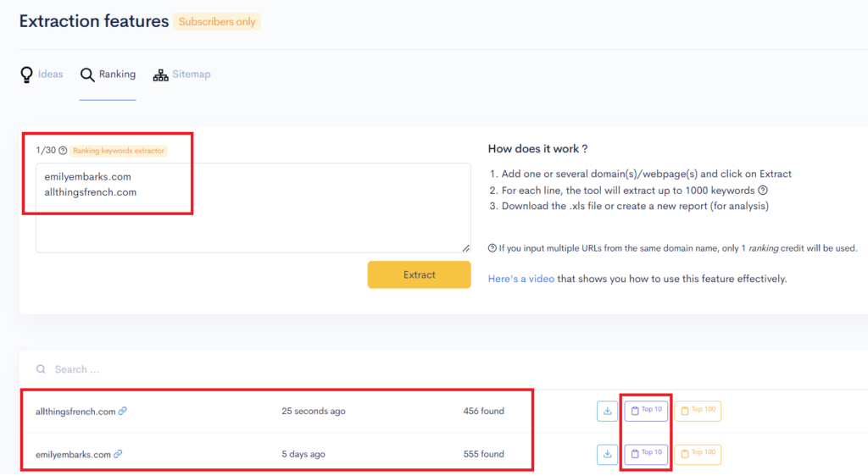
Task: Open the 'Here's a video' link
Action: click(x=521, y=279)
